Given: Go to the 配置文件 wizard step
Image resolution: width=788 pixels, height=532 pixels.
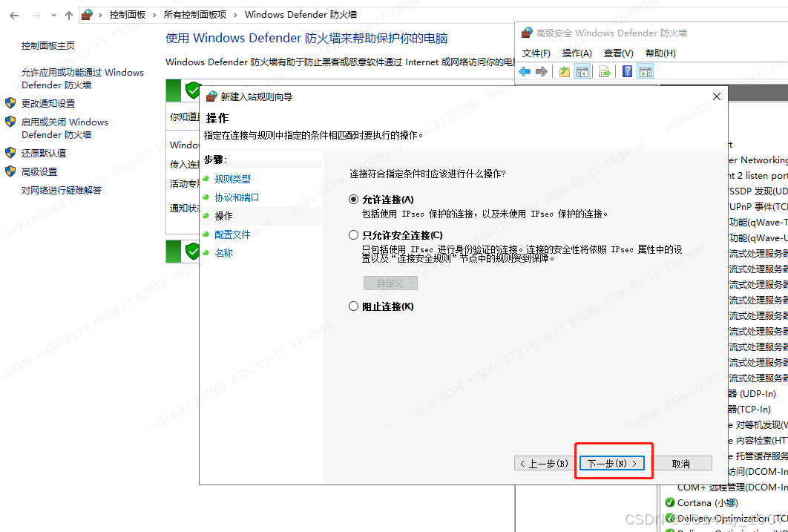Looking at the screenshot, I should [232, 234].
